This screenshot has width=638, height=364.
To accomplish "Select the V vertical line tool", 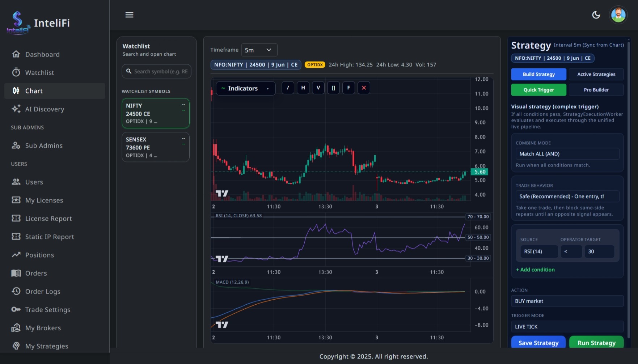I will [318, 88].
